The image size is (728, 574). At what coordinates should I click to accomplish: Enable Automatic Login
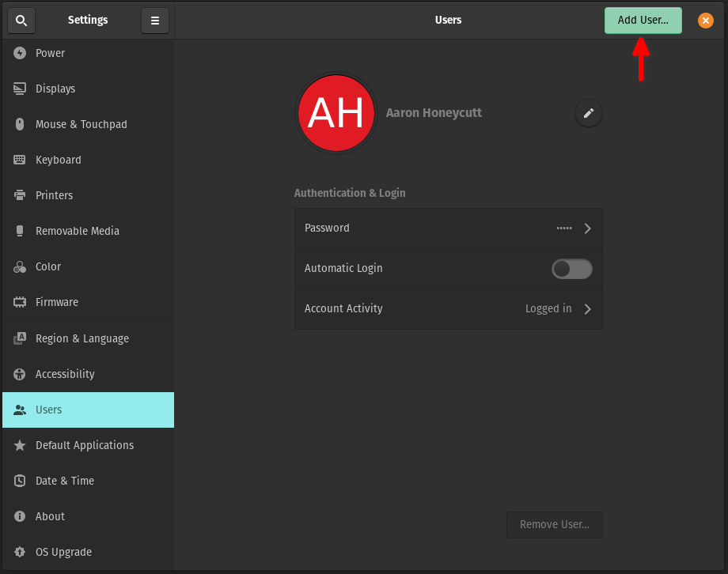571,269
